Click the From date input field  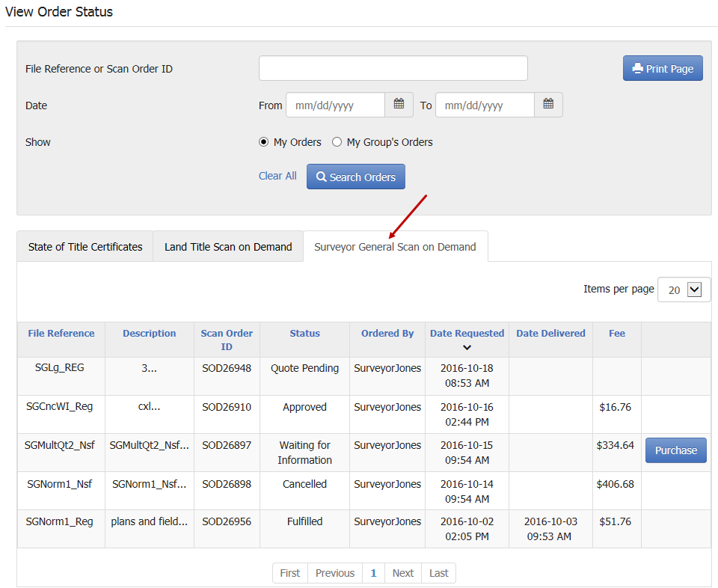click(334, 105)
